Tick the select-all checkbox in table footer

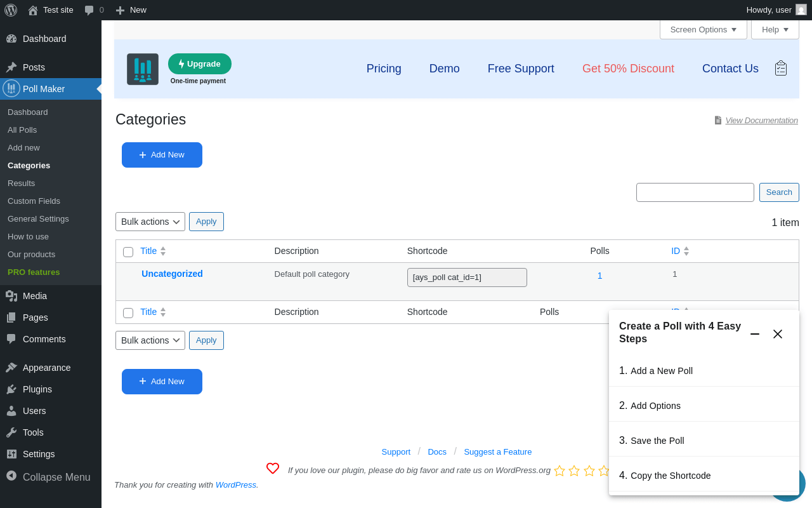[x=128, y=313]
